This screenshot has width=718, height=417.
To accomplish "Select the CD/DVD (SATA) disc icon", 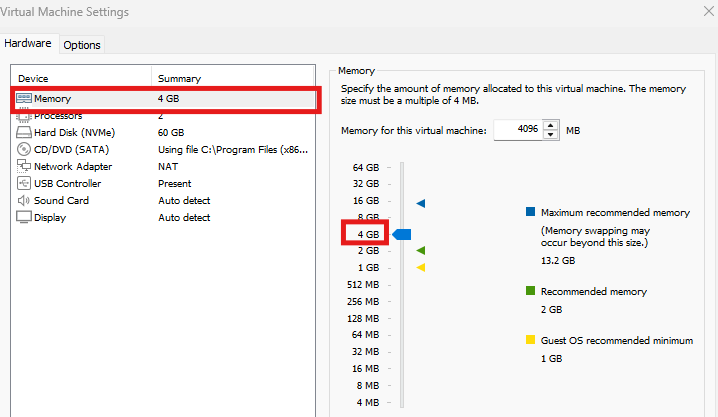I will (24, 149).
